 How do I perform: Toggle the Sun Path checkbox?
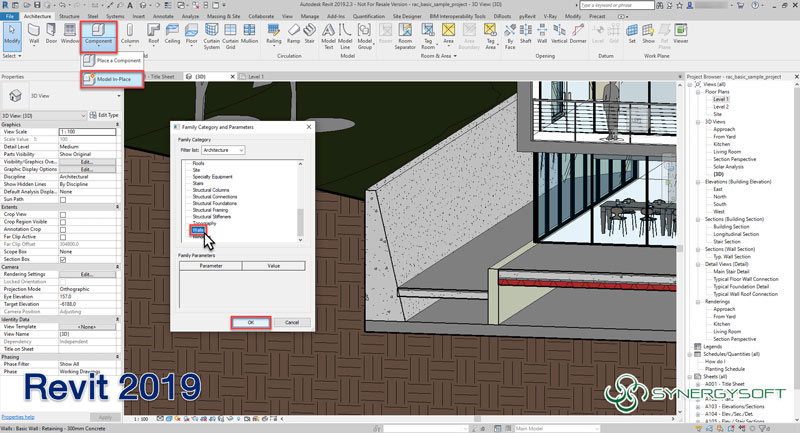click(x=63, y=199)
